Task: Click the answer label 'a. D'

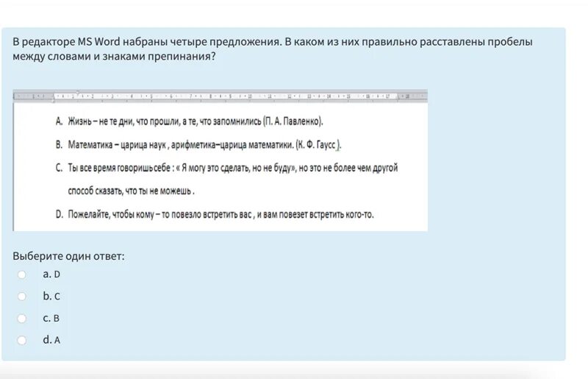Action: (51, 274)
